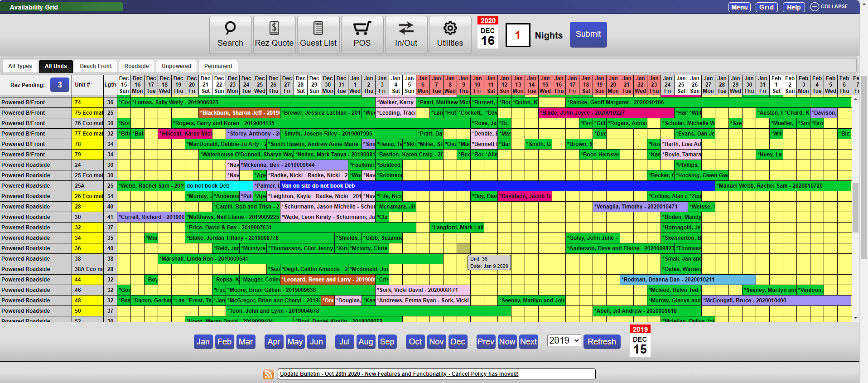
Task: Switch filter to All Types
Action: 20,66
